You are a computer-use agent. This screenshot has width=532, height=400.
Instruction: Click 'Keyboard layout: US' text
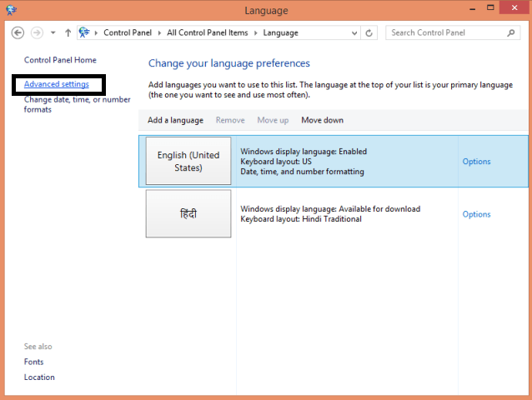pyautogui.click(x=276, y=162)
